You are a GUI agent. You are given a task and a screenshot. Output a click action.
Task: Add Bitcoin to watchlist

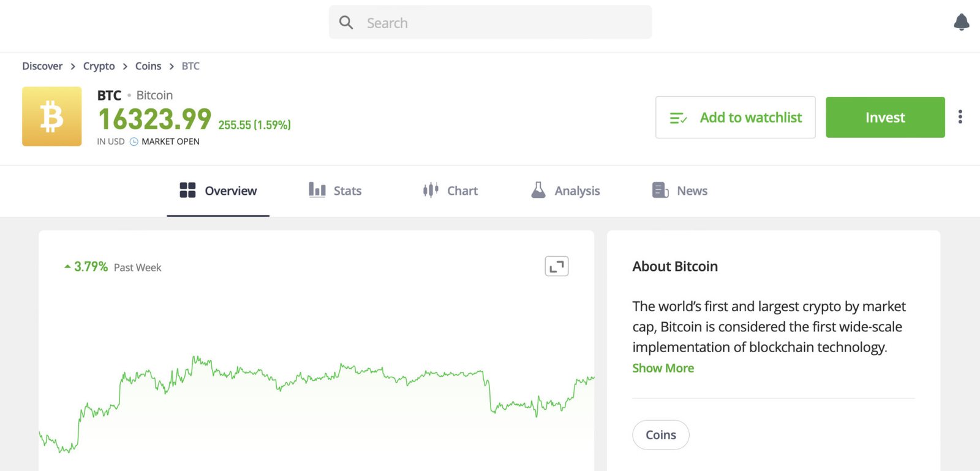[x=735, y=117]
